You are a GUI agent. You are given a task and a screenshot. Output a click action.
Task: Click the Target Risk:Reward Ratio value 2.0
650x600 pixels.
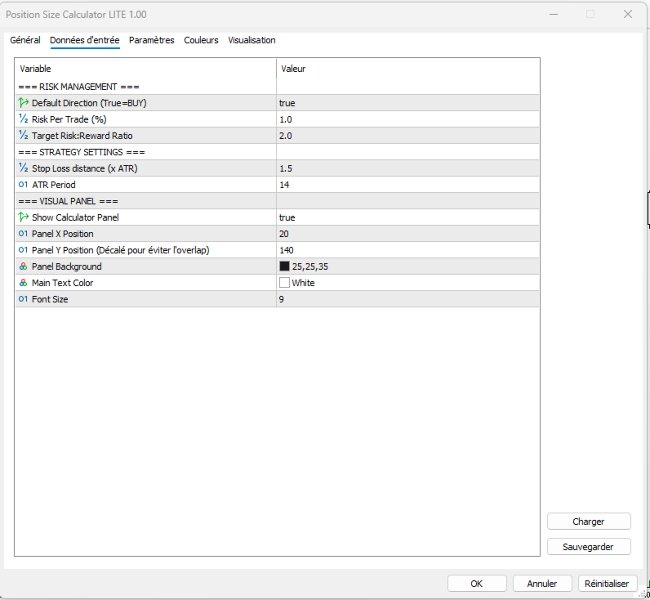286,136
